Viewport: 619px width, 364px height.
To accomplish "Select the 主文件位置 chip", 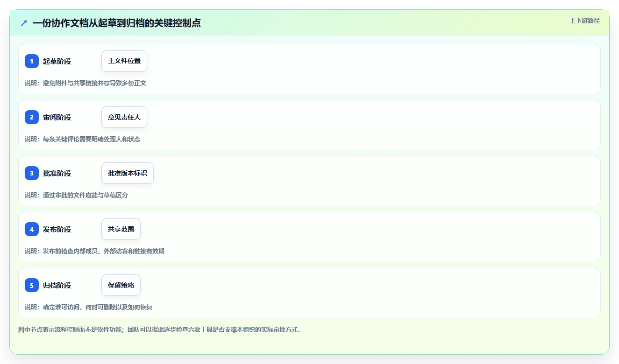I will 124,61.
